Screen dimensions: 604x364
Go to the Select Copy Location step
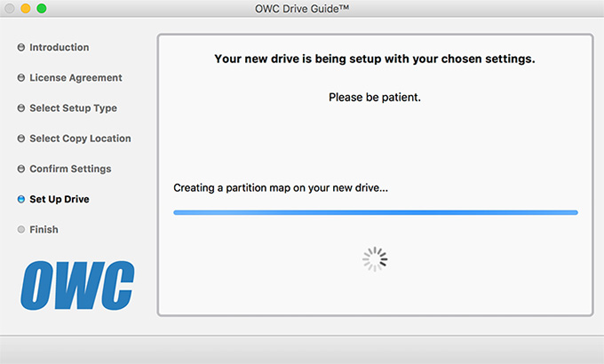(x=80, y=138)
